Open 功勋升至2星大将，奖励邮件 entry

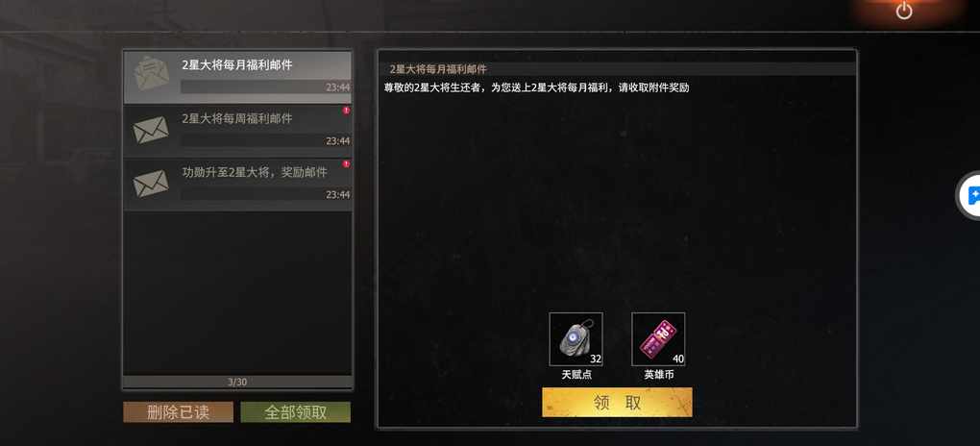pyautogui.click(x=237, y=185)
